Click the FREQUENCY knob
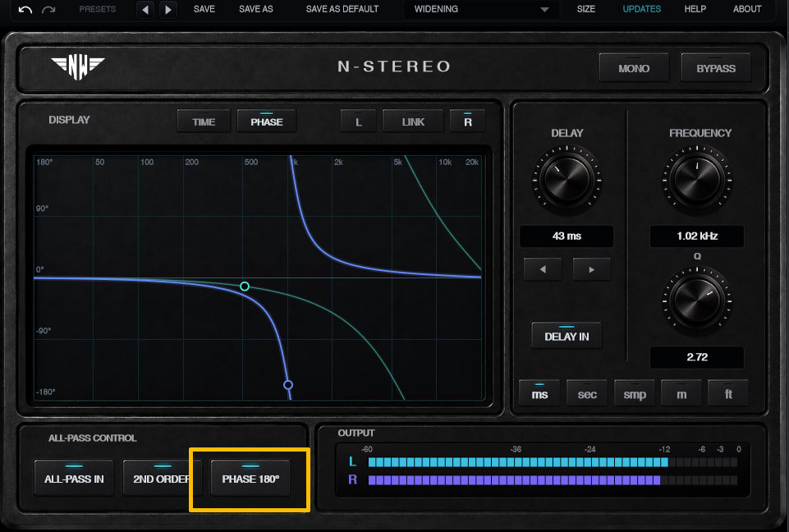The image size is (789, 532). coord(697,179)
